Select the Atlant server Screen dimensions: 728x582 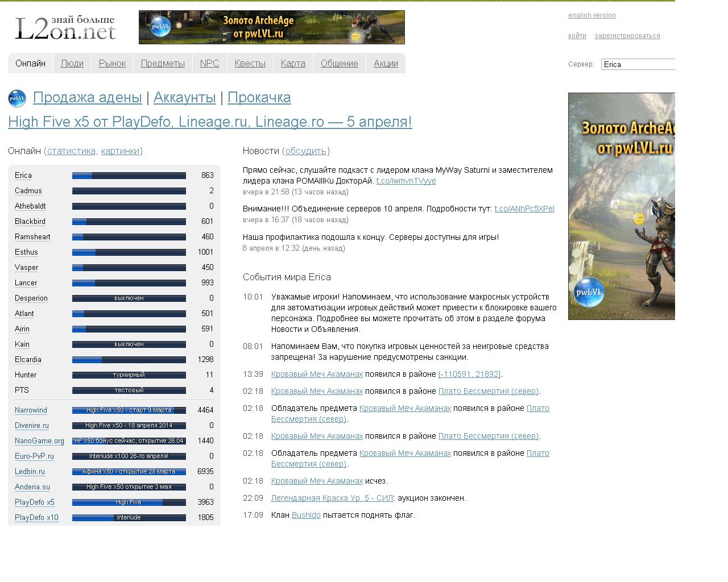click(x=24, y=314)
